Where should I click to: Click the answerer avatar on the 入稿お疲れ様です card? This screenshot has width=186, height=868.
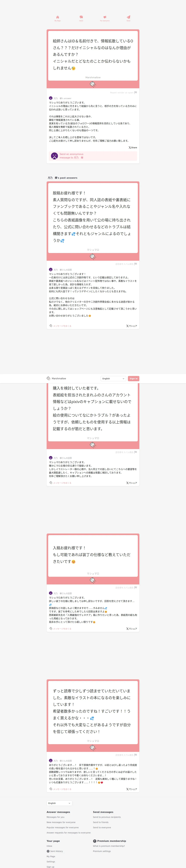tap(51, 593)
